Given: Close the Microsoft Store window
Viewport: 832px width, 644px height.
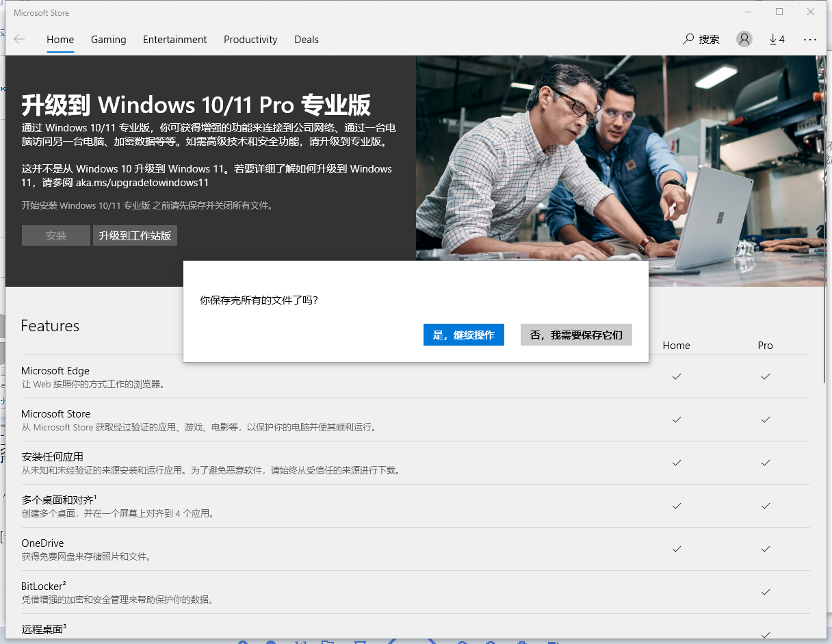Looking at the screenshot, I should click(811, 12).
